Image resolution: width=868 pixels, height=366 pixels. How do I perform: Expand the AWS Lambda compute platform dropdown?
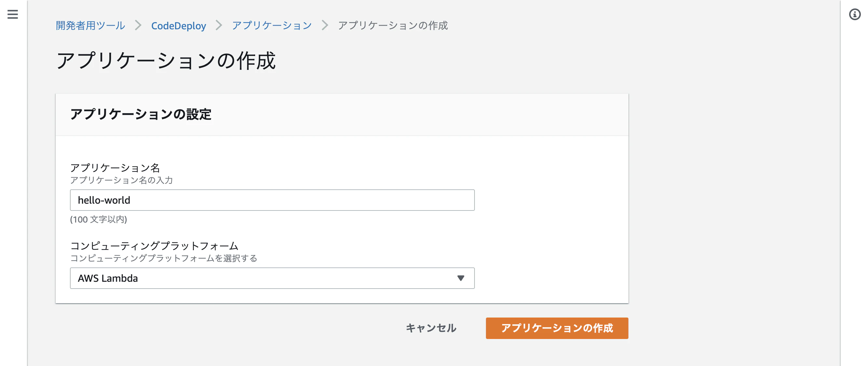click(x=272, y=278)
